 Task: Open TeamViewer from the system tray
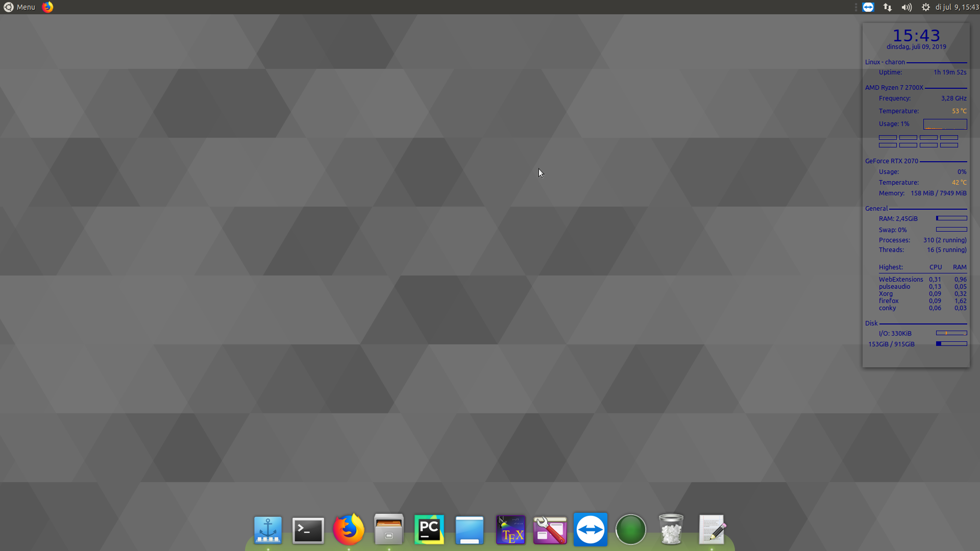click(869, 7)
